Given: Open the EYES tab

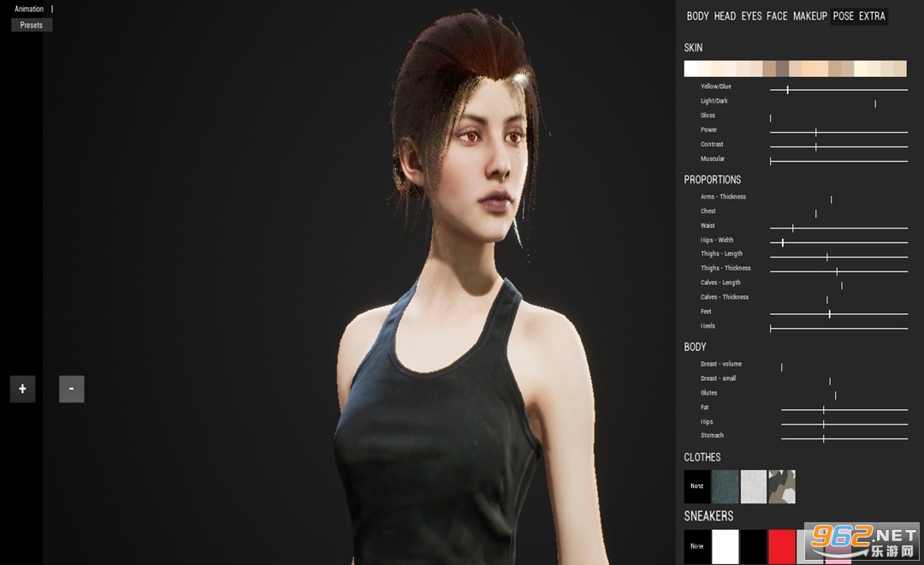Looking at the screenshot, I should pyautogui.click(x=751, y=16).
